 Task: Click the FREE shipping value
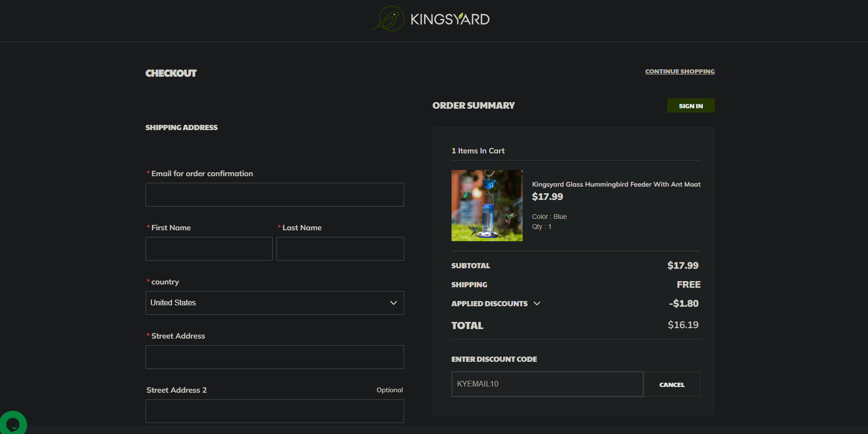coord(689,284)
